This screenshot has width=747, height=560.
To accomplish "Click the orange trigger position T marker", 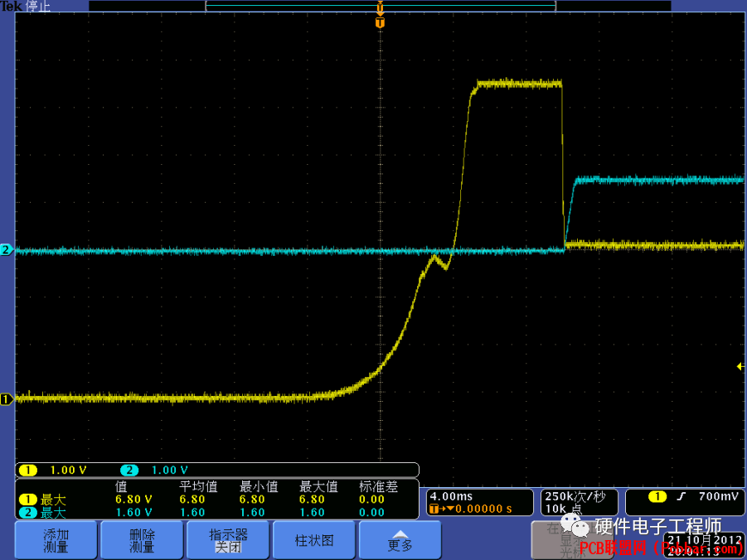I will tap(380, 22).
